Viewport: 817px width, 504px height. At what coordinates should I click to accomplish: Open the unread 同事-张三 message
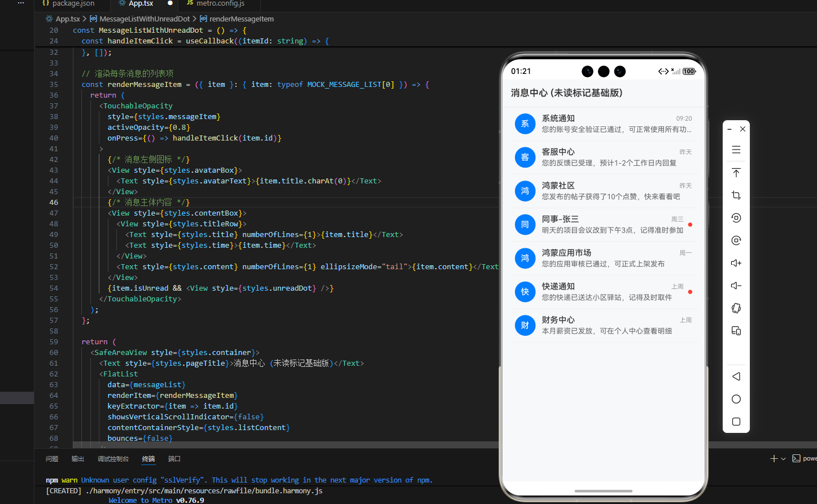click(603, 225)
